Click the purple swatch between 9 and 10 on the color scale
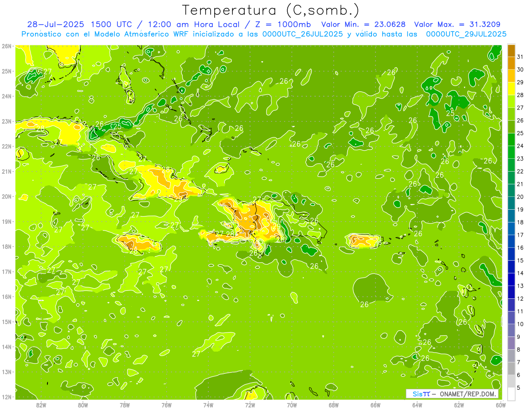 [511, 330]
